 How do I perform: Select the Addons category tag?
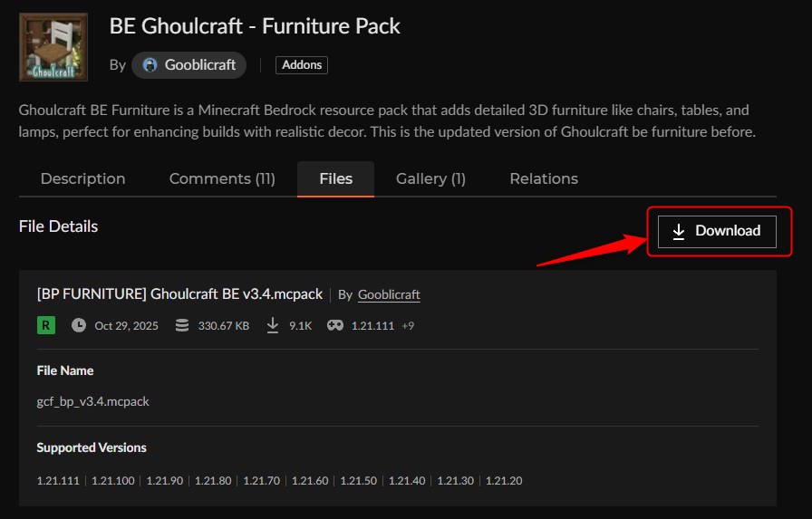pos(302,65)
